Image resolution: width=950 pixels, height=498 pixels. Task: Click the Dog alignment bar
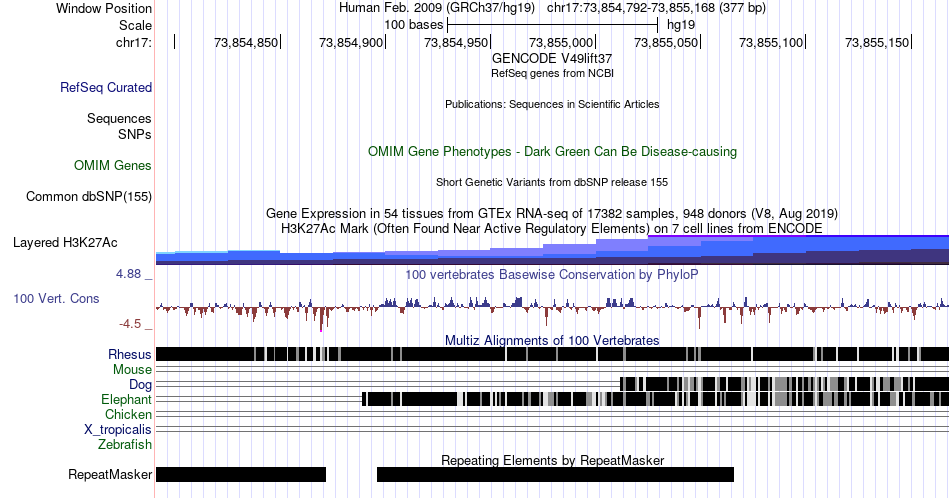click(785, 384)
